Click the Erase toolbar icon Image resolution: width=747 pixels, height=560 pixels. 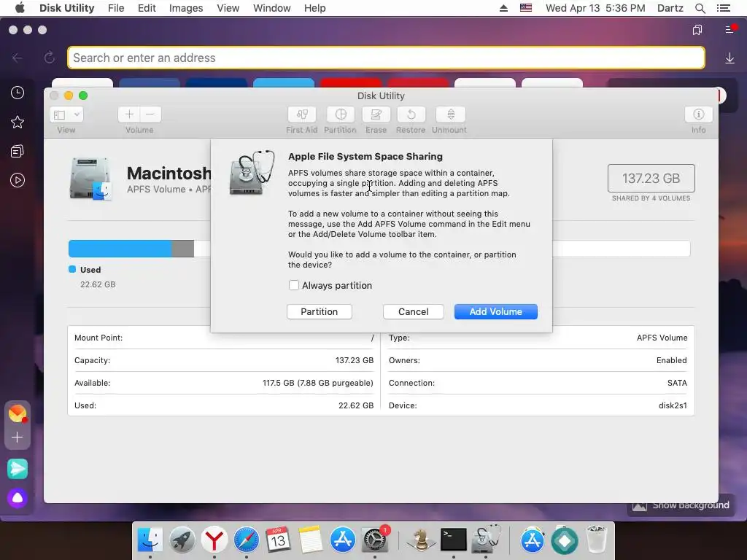[x=376, y=114]
